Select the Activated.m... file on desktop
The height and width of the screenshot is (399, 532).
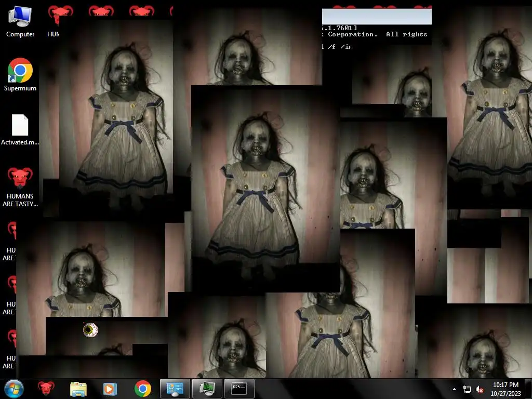(x=20, y=130)
